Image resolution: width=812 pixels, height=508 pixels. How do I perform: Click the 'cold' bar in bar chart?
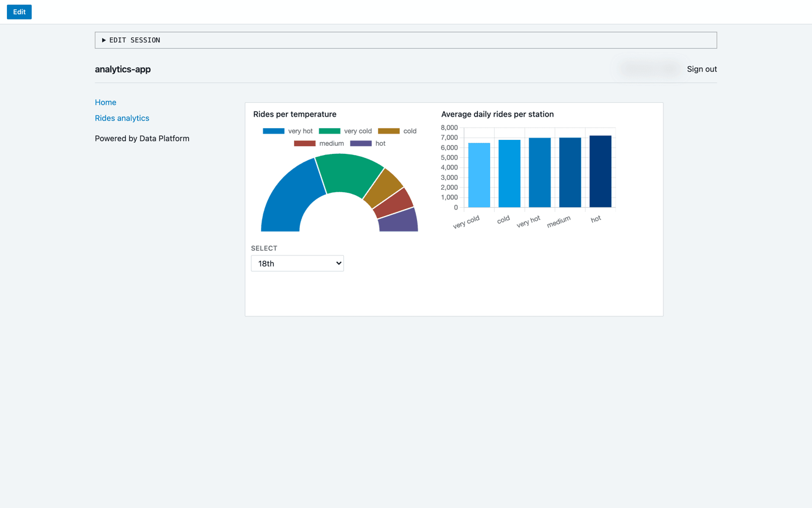509,174
